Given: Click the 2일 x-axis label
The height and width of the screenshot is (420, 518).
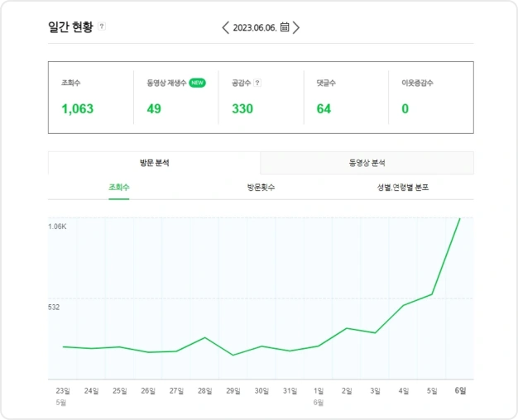Looking at the screenshot, I should [x=347, y=391].
